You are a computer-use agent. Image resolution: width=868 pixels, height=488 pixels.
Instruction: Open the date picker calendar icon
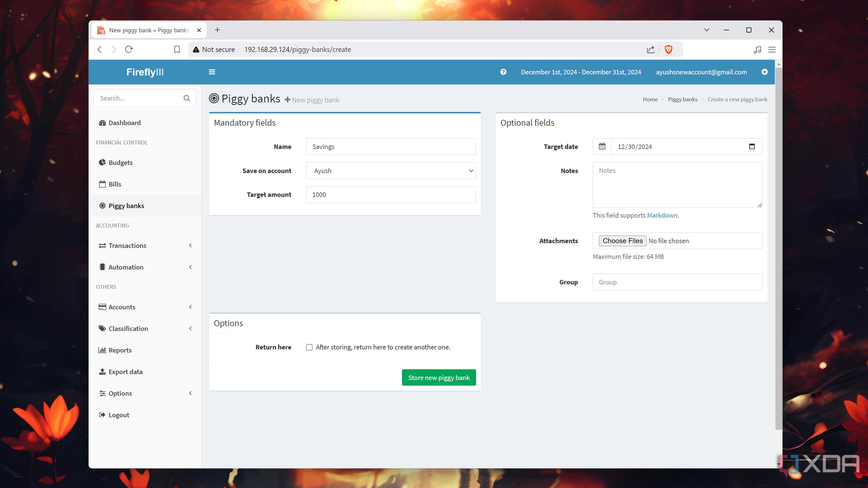pos(752,146)
